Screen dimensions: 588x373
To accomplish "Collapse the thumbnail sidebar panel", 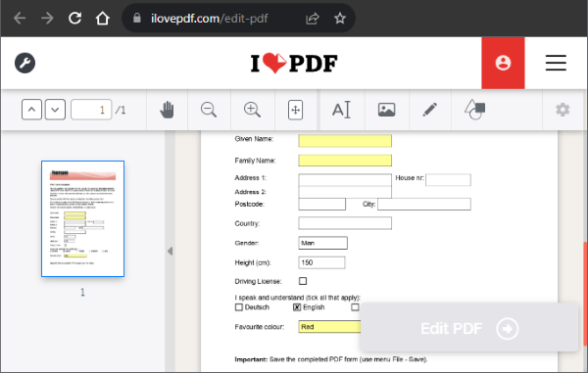I will [171, 251].
